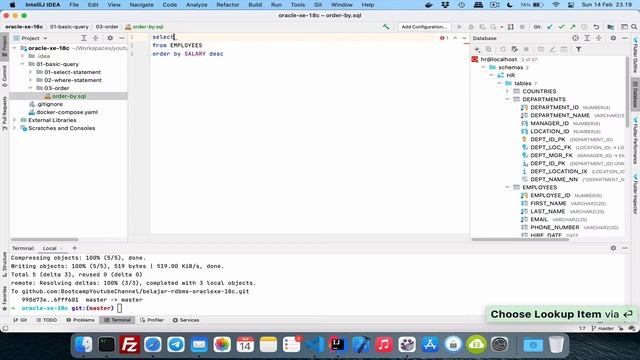Select order-by.sql in Project tree

pos(69,96)
